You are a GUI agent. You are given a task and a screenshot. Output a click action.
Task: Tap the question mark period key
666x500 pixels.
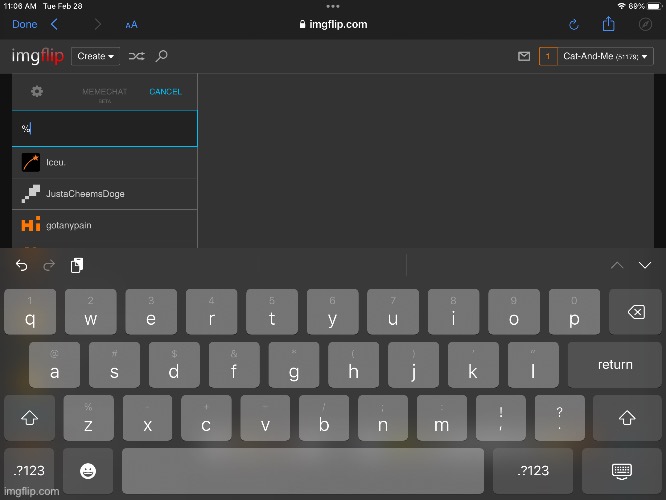pos(559,418)
